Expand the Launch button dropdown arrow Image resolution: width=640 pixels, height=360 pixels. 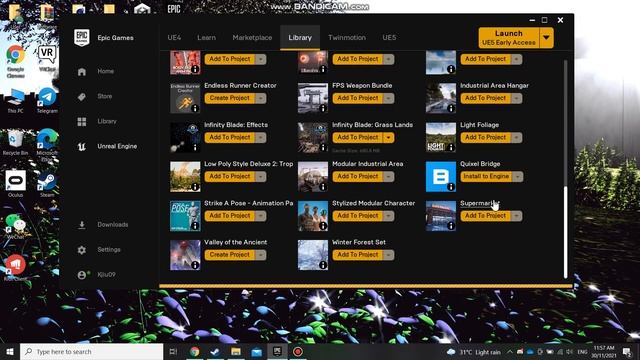click(x=546, y=38)
